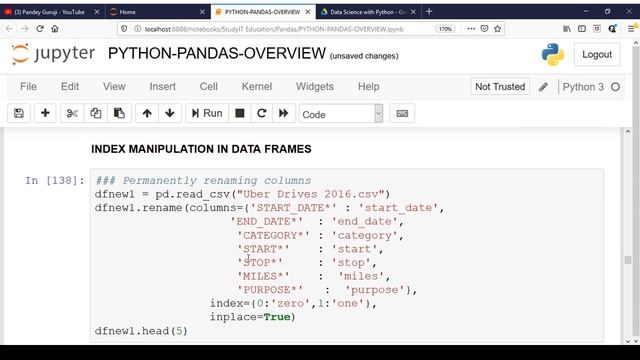Click the Logout button
The image size is (640, 360).
coord(597,54)
